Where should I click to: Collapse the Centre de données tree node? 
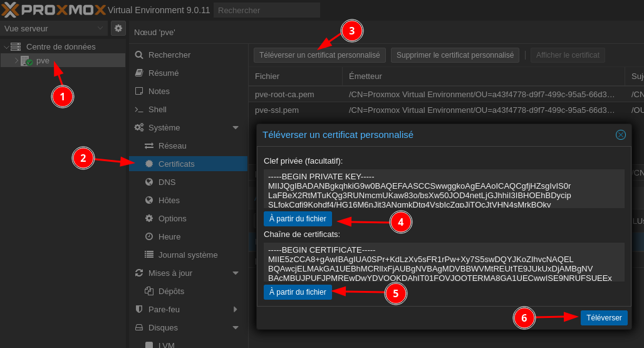click(6, 47)
